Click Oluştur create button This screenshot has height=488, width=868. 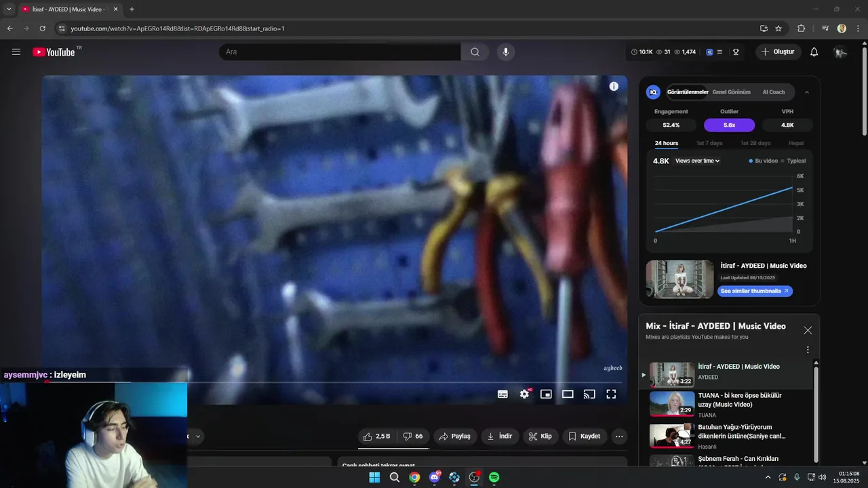(x=778, y=52)
